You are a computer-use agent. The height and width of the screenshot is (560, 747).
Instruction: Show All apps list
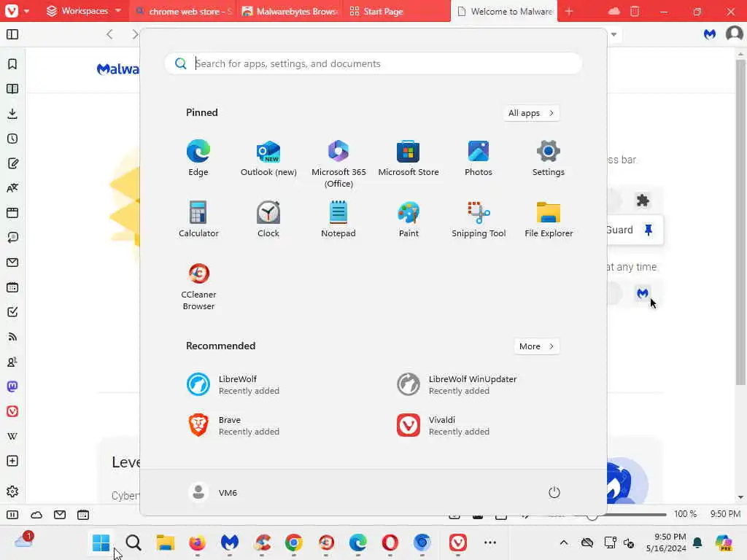point(531,113)
